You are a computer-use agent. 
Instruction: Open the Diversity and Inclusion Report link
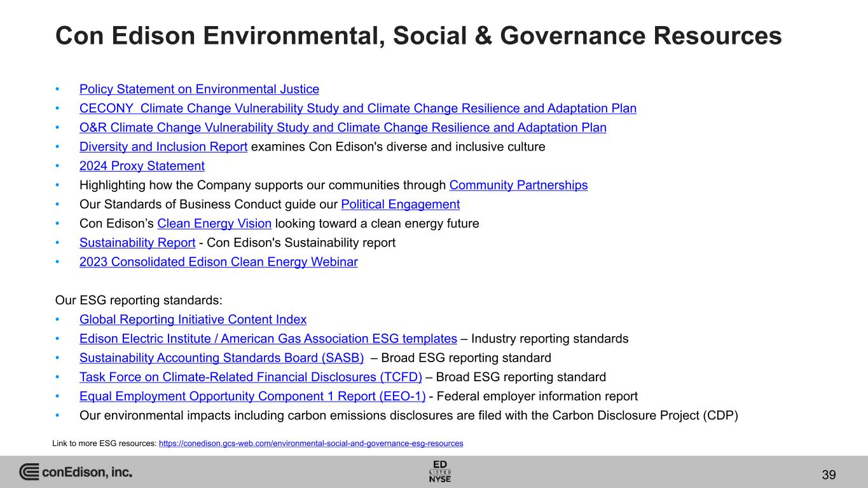[163, 147]
